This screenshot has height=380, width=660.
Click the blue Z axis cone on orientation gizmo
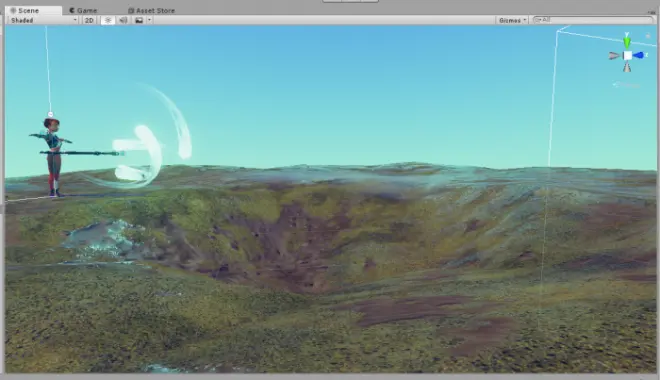coord(639,55)
